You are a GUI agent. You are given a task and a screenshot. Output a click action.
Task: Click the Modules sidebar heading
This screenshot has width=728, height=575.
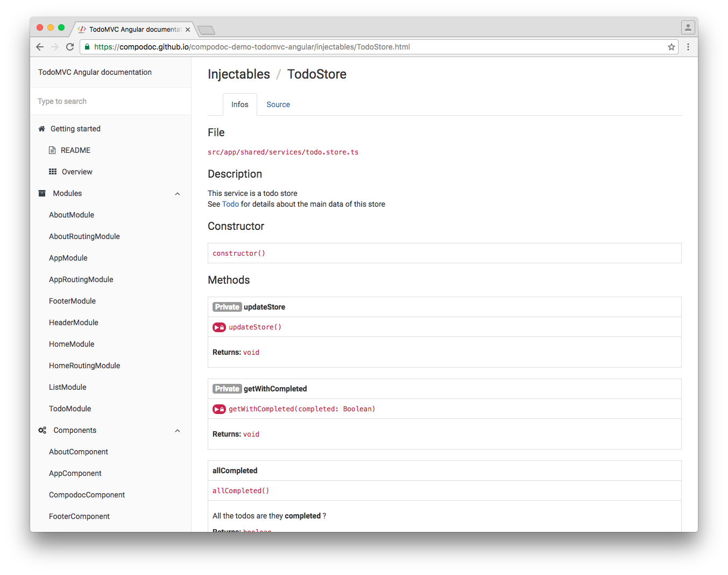click(67, 193)
